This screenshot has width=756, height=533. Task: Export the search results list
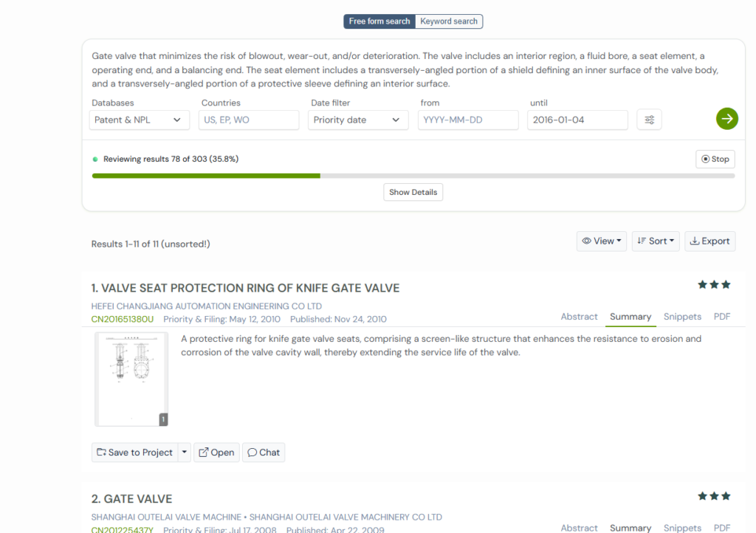click(x=709, y=241)
